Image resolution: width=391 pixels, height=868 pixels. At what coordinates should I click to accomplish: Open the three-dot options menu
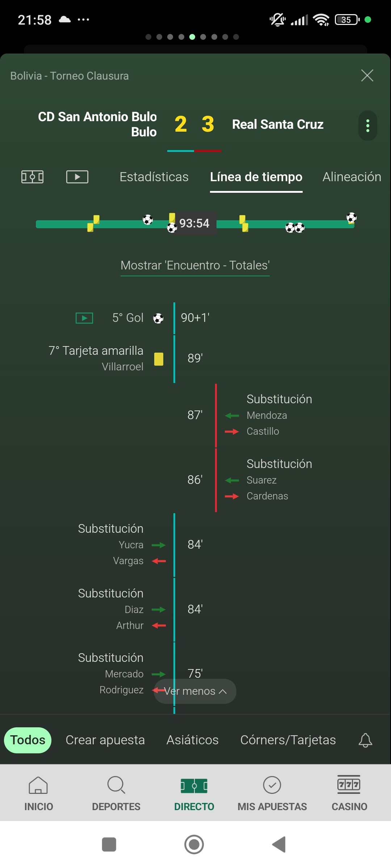point(368,125)
